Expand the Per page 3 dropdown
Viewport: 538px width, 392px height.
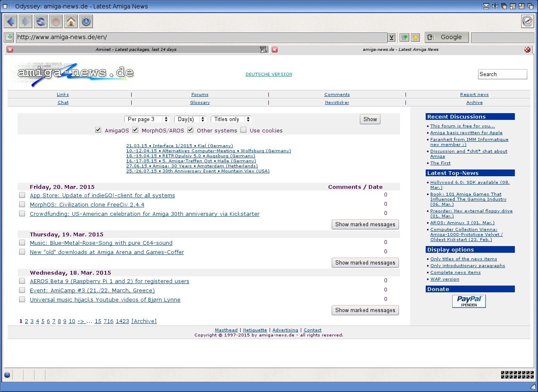147,119
